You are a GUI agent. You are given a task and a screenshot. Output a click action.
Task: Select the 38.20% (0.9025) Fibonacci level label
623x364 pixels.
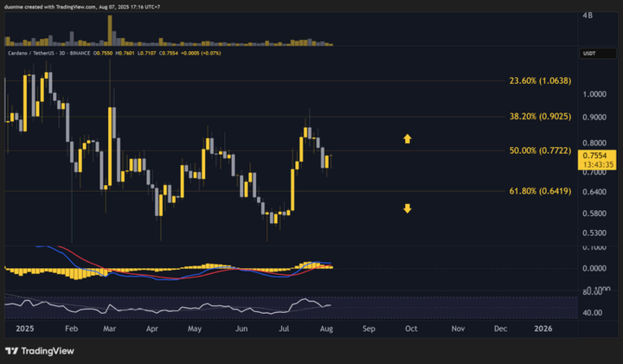pos(541,116)
